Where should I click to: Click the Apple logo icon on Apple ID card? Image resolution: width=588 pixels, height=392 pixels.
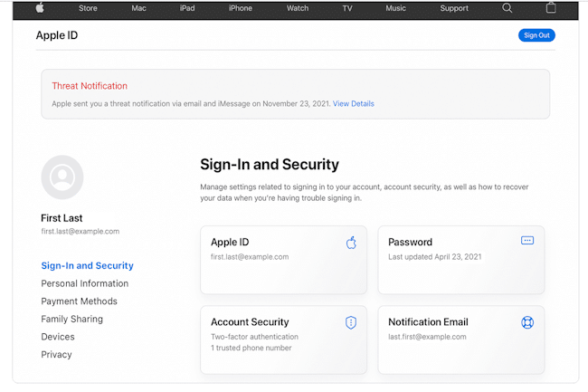pos(351,243)
